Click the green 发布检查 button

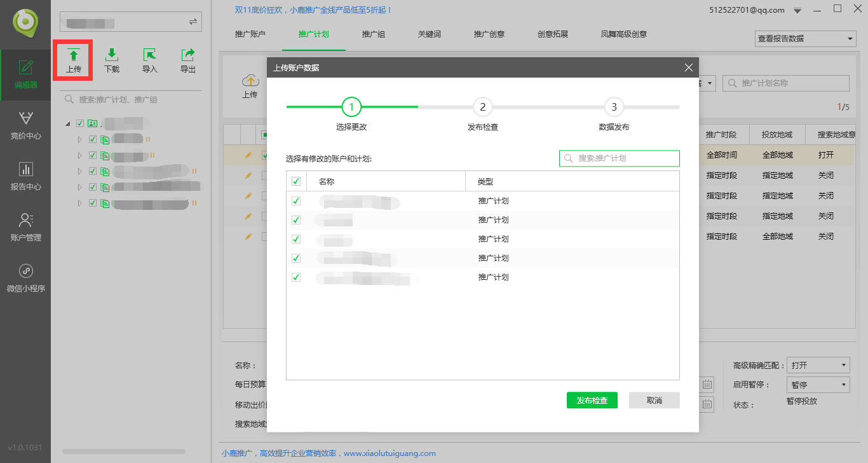click(x=592, y=400)
